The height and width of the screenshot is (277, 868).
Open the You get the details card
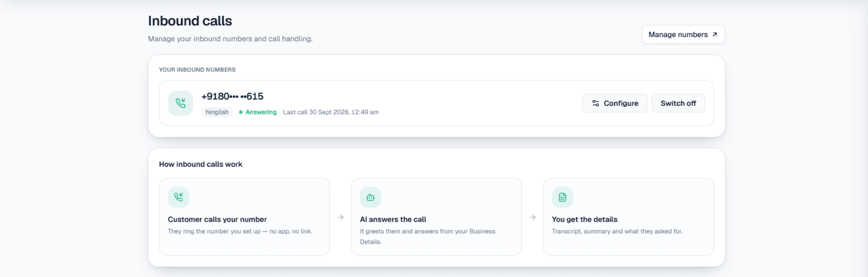coord(628,217)
